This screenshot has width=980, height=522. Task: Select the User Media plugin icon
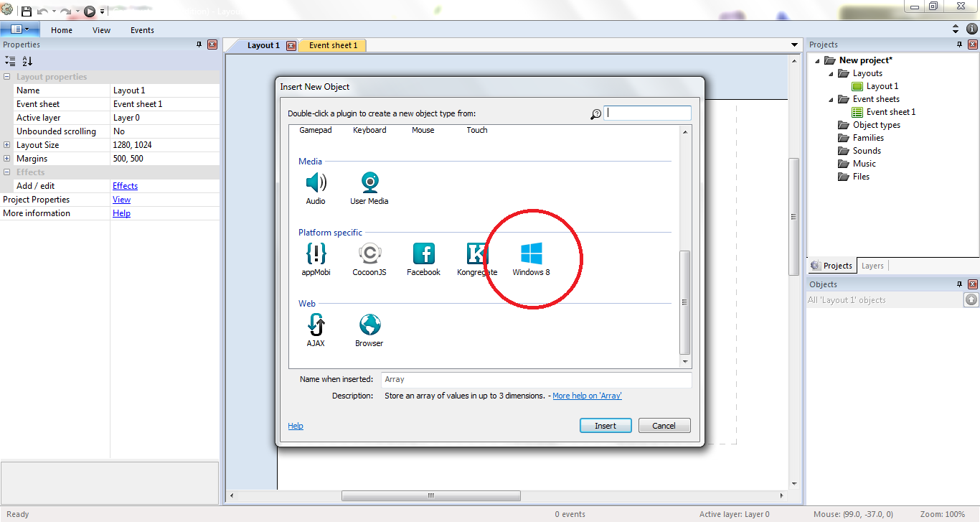pos(369,183)
